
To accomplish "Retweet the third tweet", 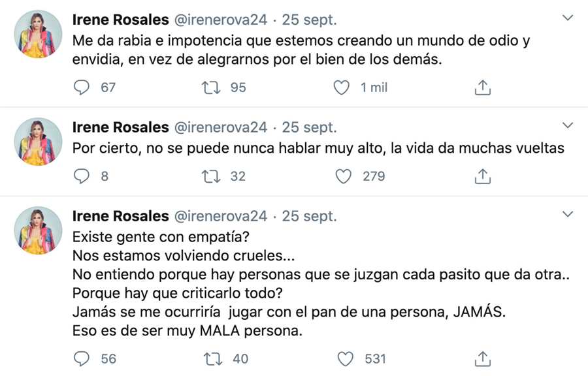I will 210,359.
